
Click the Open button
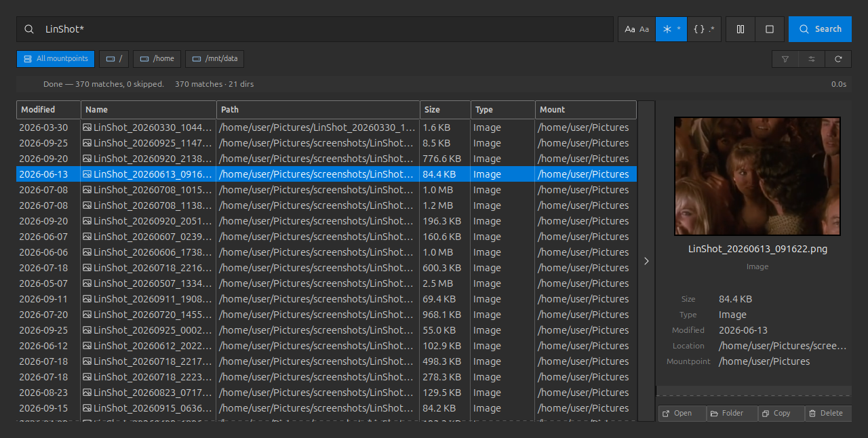[682, 413]
